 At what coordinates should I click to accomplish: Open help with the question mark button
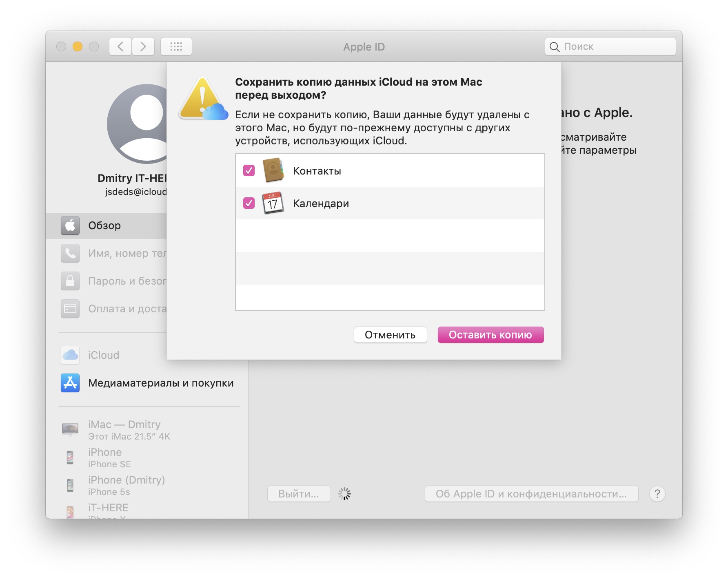click(657, 494)
